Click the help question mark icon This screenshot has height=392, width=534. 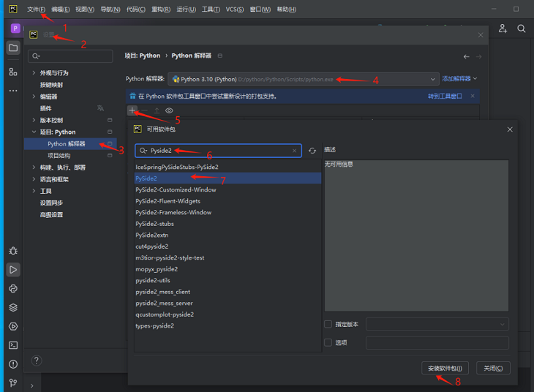[37, 361]
